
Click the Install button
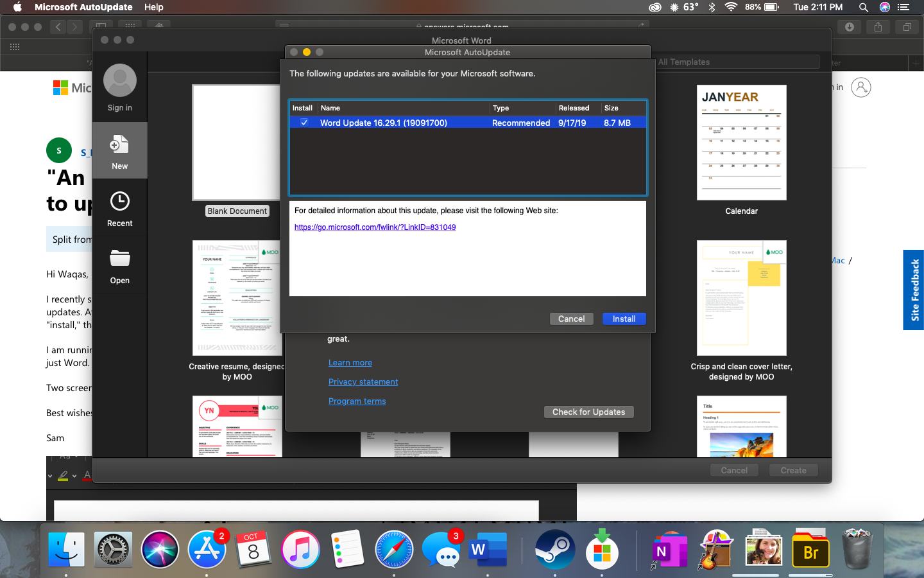tap(624, 319)
